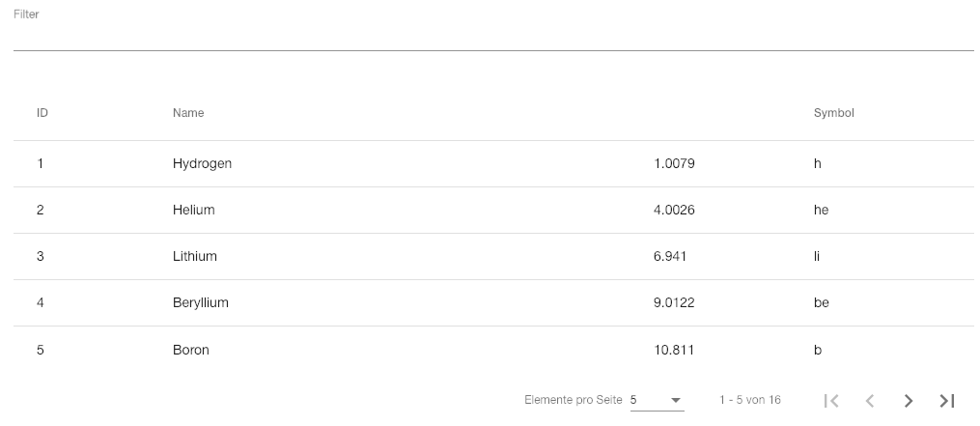Click the symbol cell 'he'

822,211
